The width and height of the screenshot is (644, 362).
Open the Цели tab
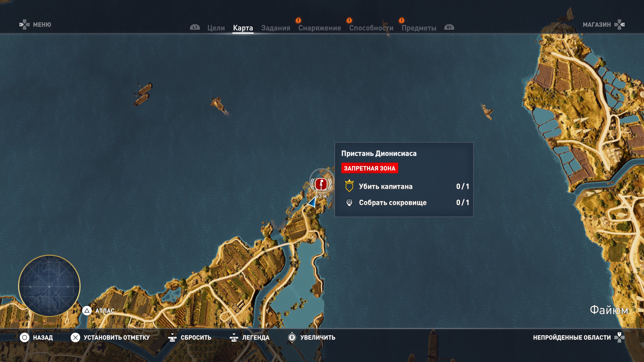(x=216, y=28)
